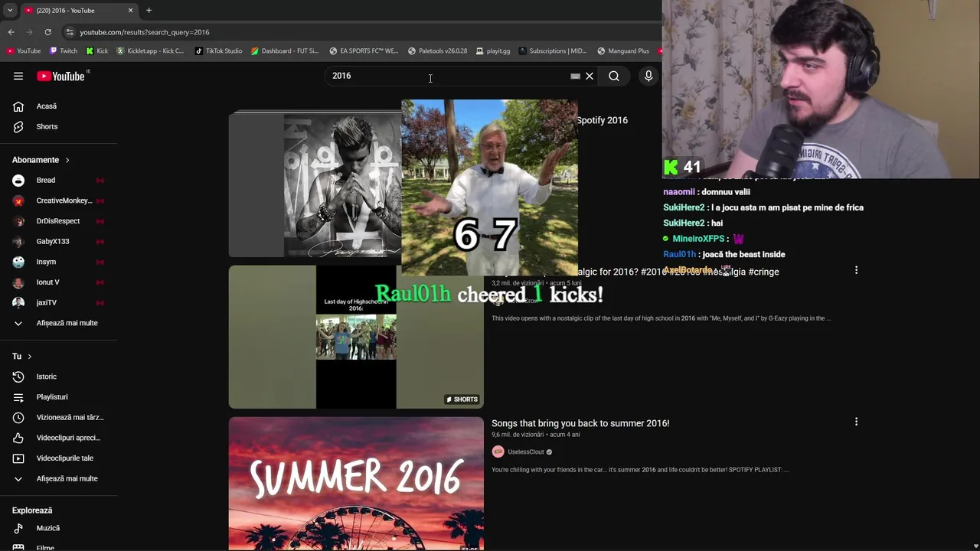Open the Manguard Plus bookmark

[x=623, y=51]
